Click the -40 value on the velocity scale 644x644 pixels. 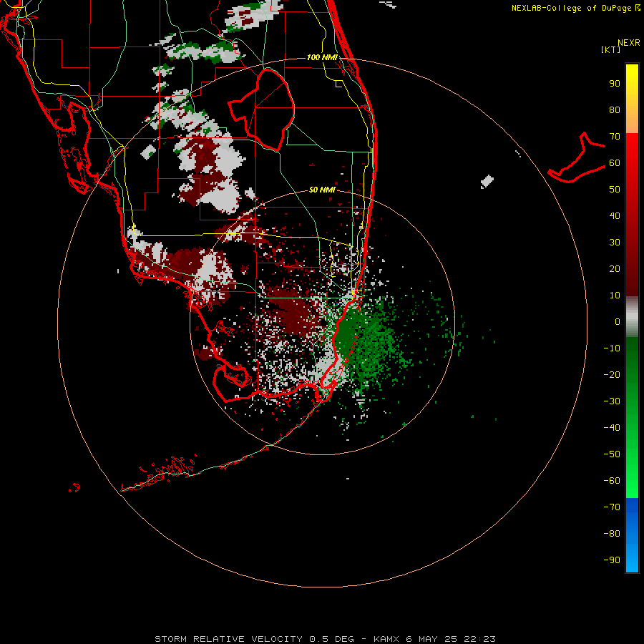click(612, 428)
